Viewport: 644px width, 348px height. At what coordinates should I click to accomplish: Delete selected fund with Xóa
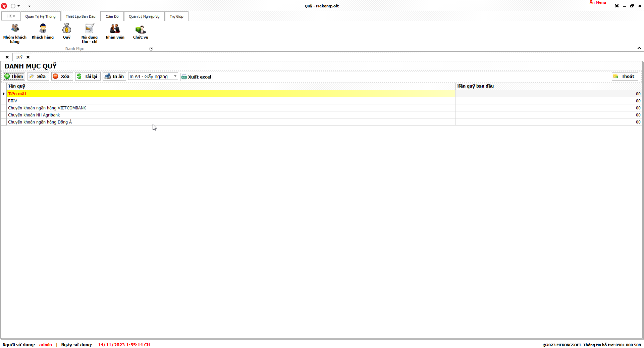click(x=62, y=77)
